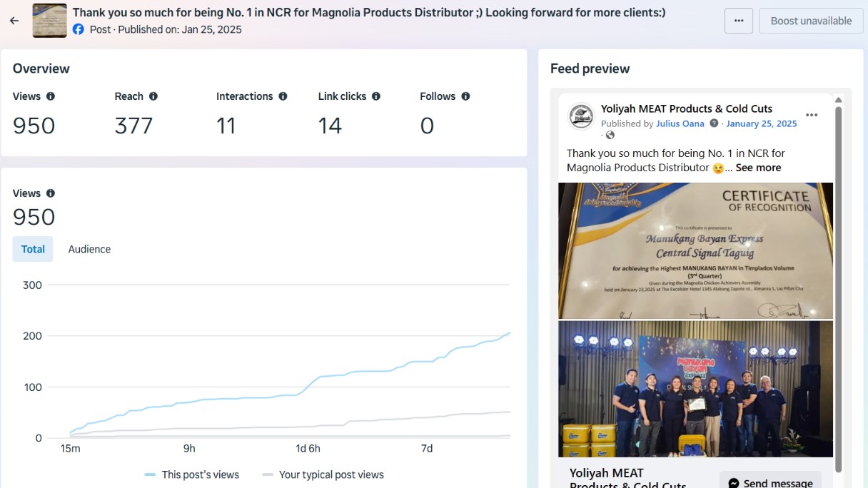The image size is (868, 488).
Task: Click the Interactions value 11
Action: coord(226,126)
